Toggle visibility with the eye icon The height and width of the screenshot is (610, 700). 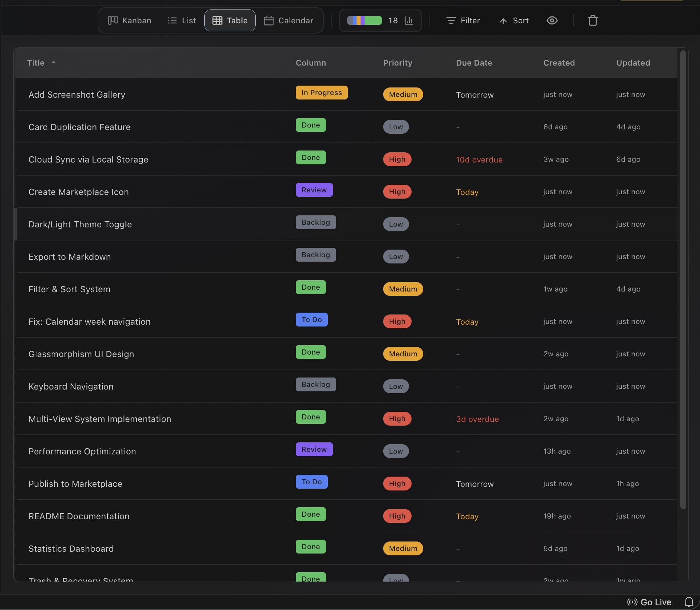point(552,20)
